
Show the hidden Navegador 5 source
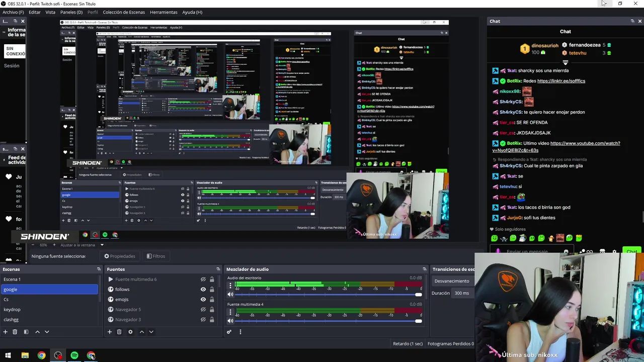[203, 310]
